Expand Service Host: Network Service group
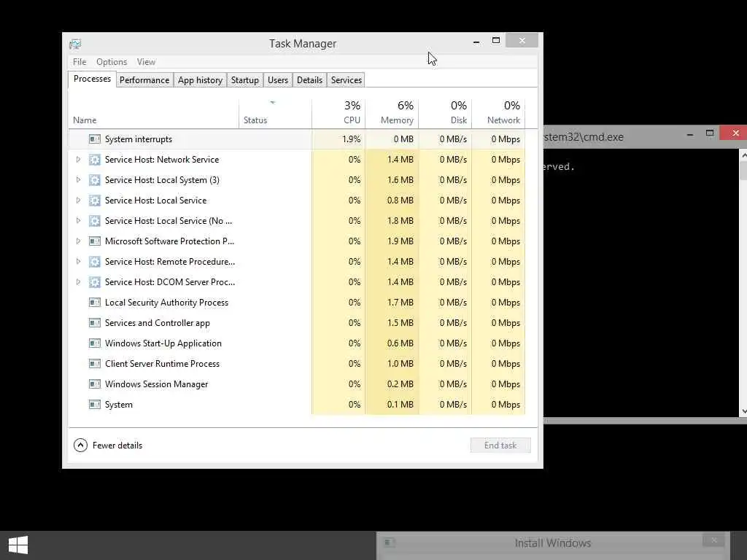Image resolution: width=747 pixels, height=560 pixels. [x=78, y=160]
